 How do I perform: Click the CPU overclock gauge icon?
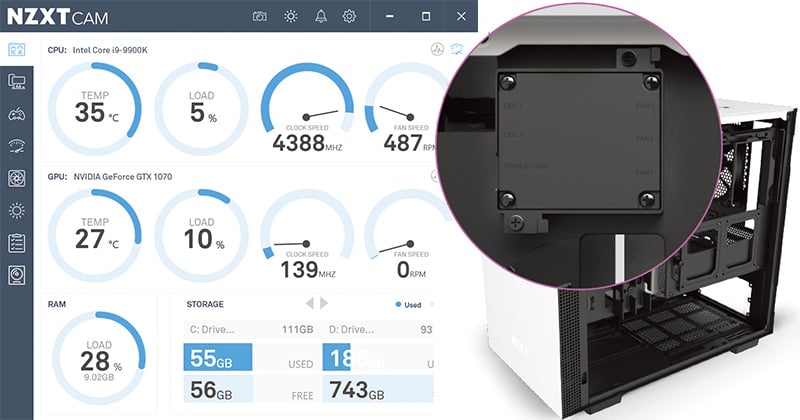click(x=457, y=49)
